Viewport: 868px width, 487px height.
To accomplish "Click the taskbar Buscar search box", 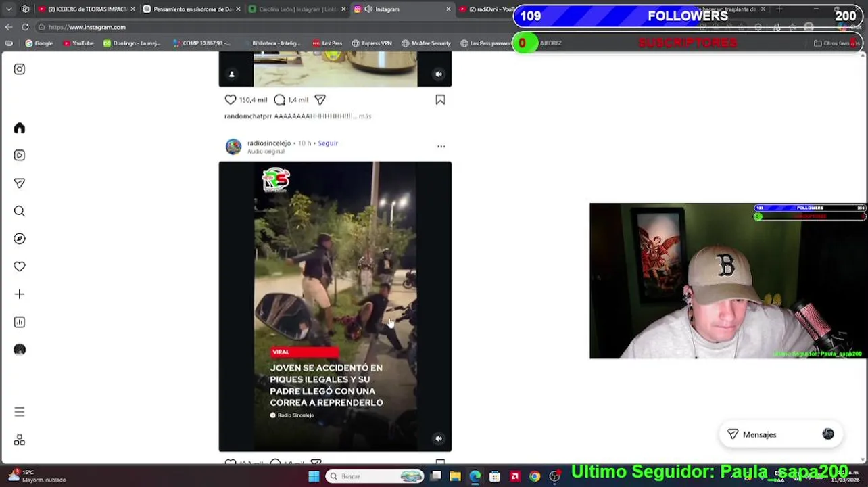I will pos(375,476).
